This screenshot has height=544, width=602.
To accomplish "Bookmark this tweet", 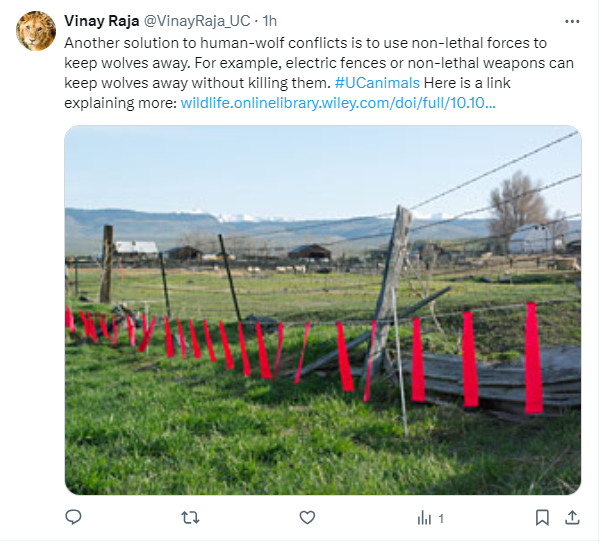I will click(541, 517).
